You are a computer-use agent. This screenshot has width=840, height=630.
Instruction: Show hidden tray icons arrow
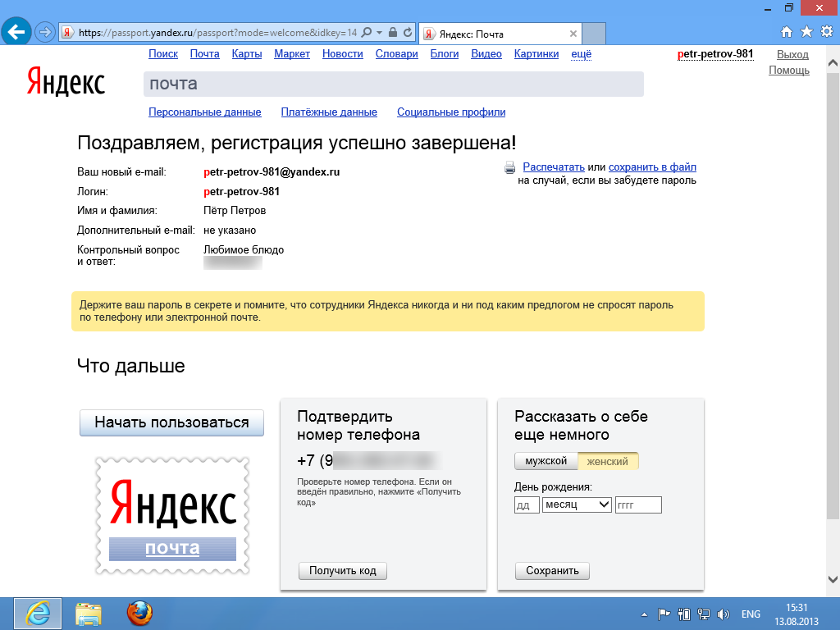point(645,614)
